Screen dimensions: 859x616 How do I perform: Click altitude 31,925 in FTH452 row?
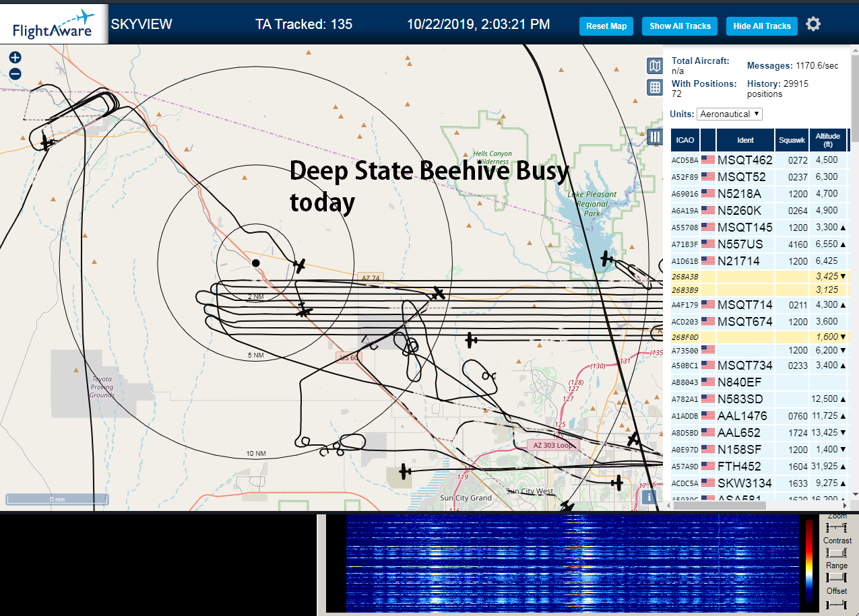click(823, 466)
